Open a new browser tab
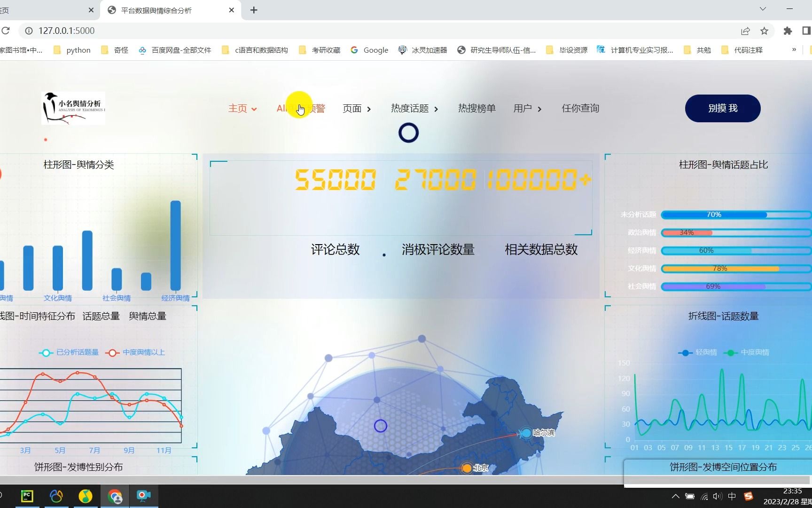812x508 pixels. [254, 10]
